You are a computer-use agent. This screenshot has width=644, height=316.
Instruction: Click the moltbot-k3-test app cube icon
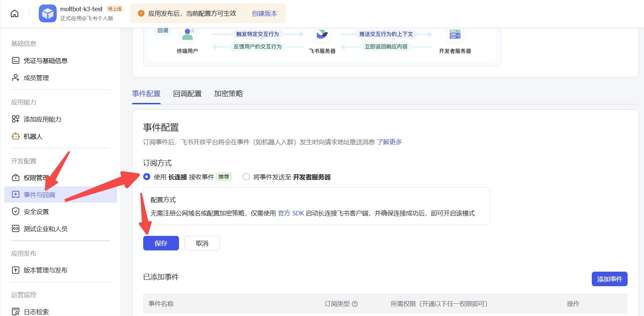47,14
